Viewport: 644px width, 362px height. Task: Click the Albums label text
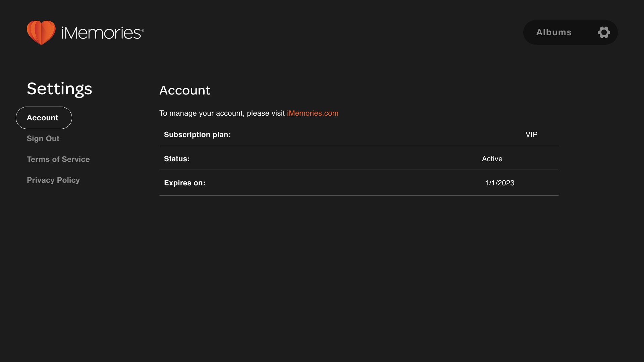pyautogui.click(x=554, y=32)
